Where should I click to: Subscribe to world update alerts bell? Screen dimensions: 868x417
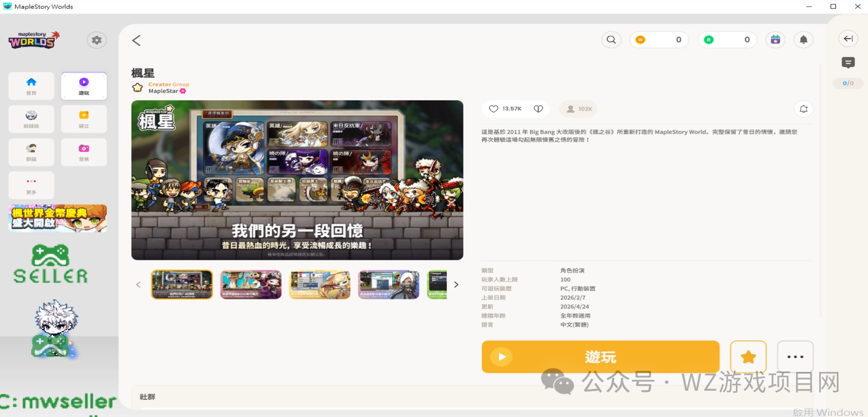(804, 109)
